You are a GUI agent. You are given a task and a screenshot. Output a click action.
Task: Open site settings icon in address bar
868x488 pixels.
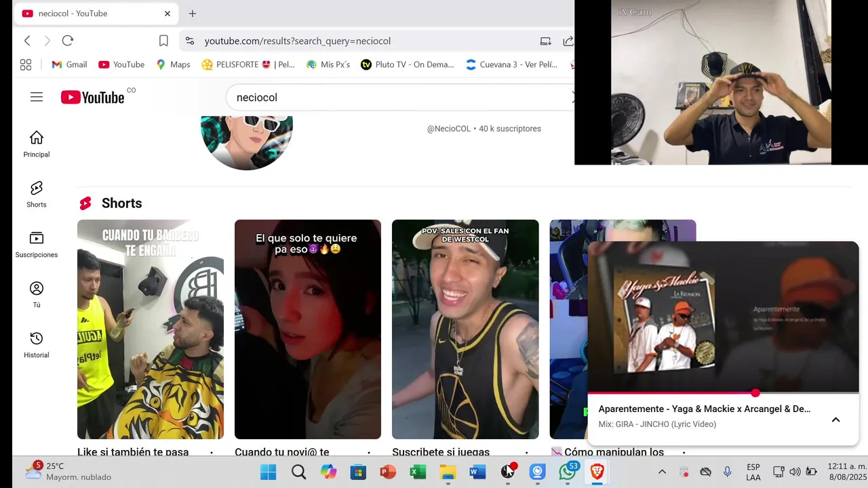click(190, 41)
